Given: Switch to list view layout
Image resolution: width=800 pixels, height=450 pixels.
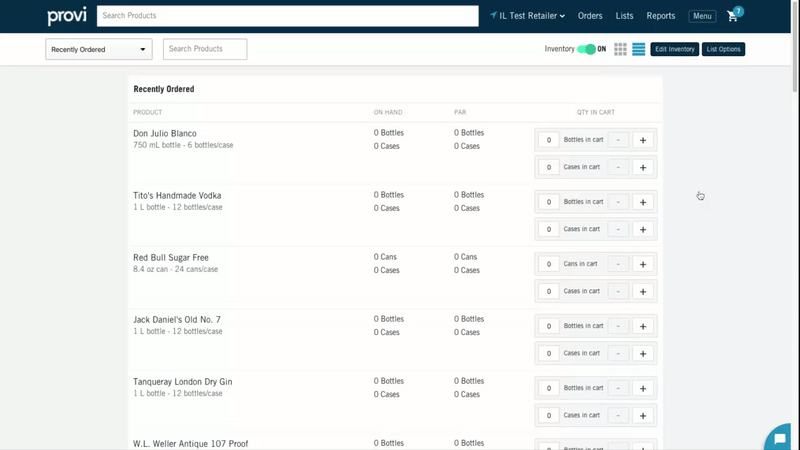Looking at the screenshot, I should click(638, 49).
